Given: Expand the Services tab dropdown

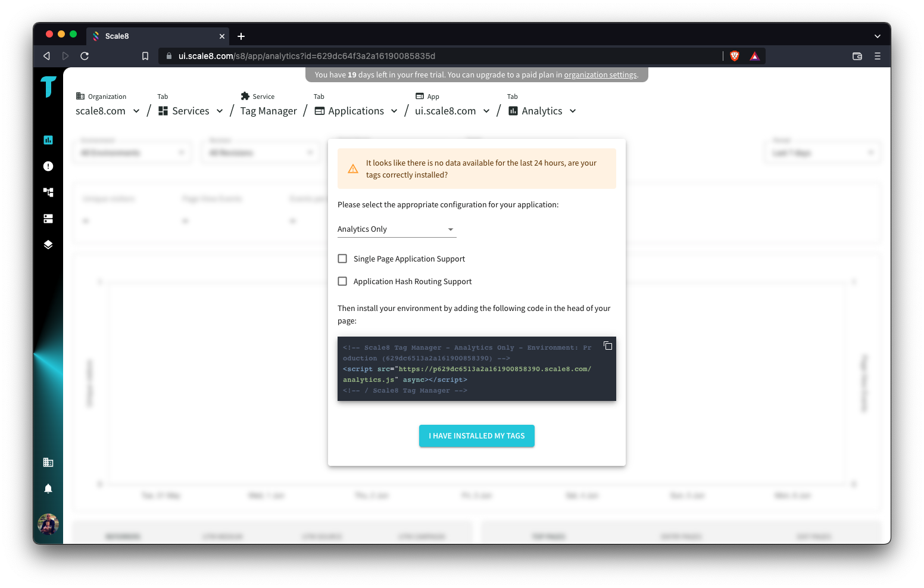Looking at the screenshot, I should [x=220, y=111].
